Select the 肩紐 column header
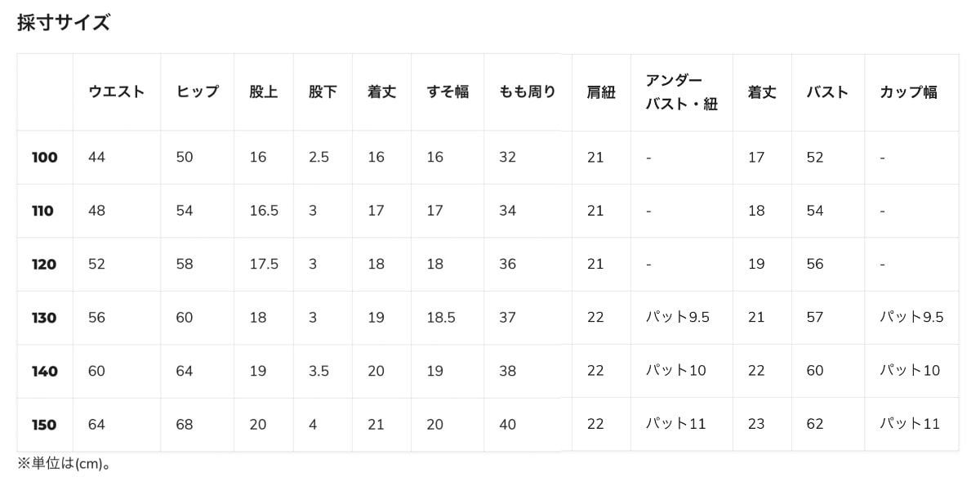This screenshot has width=980, height=477. pyautogui.click(x=600, y=92)
